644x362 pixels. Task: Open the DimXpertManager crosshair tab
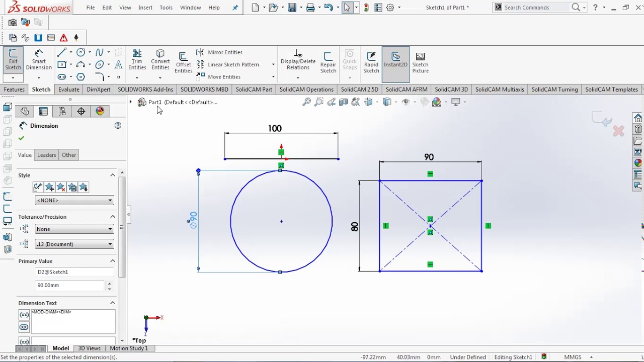[x=81, y=111]
